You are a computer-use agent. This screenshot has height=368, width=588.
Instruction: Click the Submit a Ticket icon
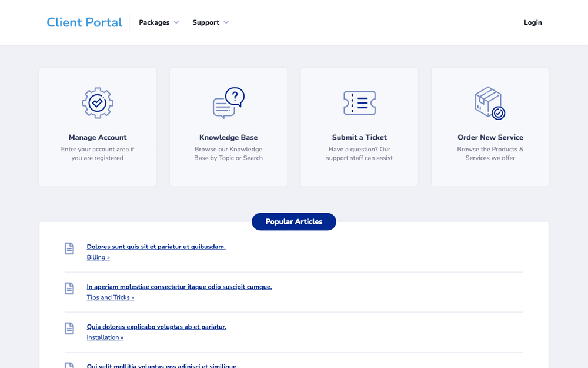click(x=360, y=103)
